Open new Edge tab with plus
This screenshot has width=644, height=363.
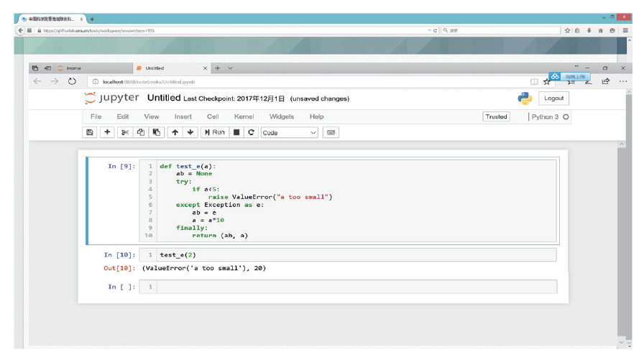pos(218,68)
